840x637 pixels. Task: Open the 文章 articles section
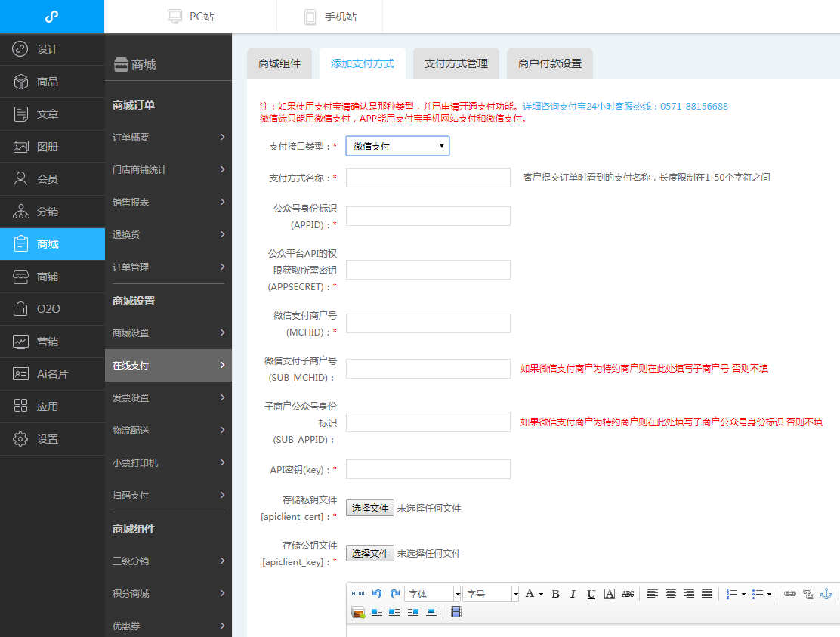point(52,114)
